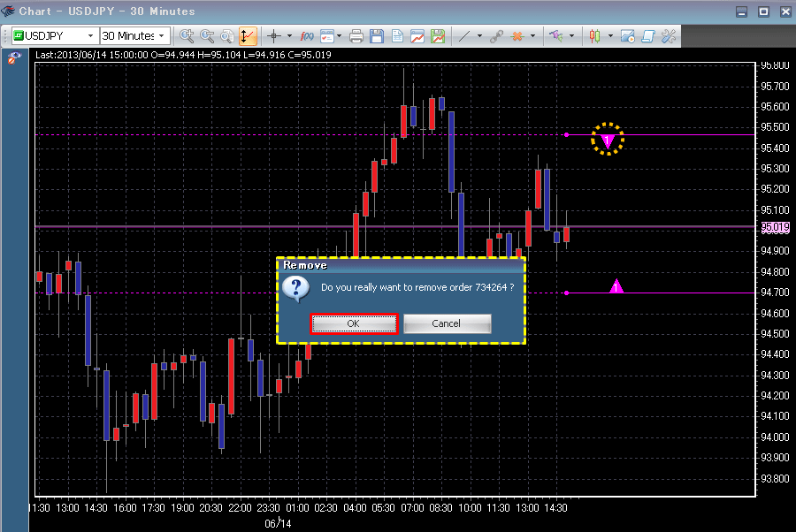The height and width of the screenshot is (532, 796).
Task: Expand the purple markers dropdown arrow
Action: [x=571, y=36]
